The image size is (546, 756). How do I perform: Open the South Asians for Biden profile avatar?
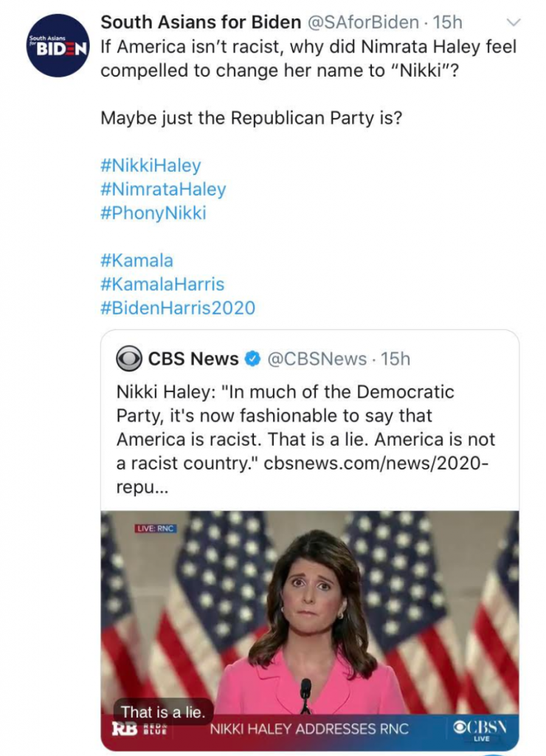tap(58, 46)
